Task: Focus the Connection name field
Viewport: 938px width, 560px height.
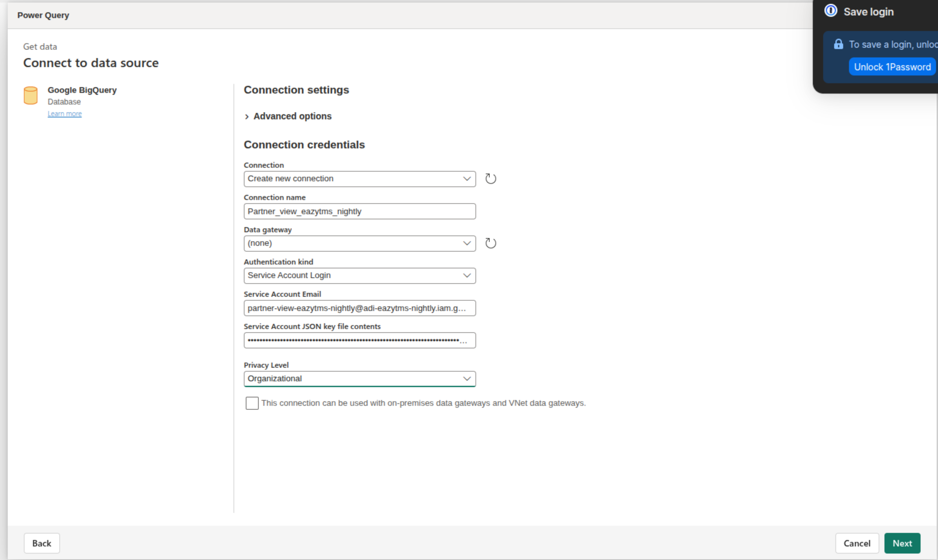Action: (360, 211)
